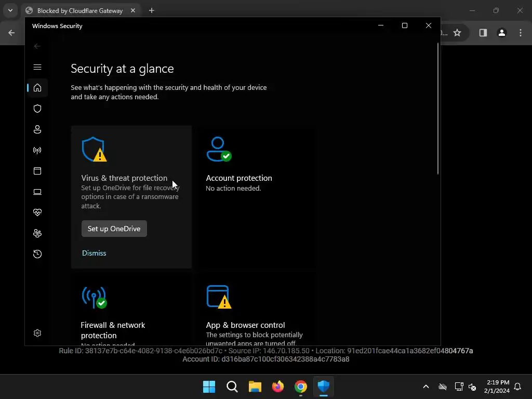The width and height of the screenshot is (532, 399).
Task: Open Account protection sidebar icon
Action: tap(37, 129)
